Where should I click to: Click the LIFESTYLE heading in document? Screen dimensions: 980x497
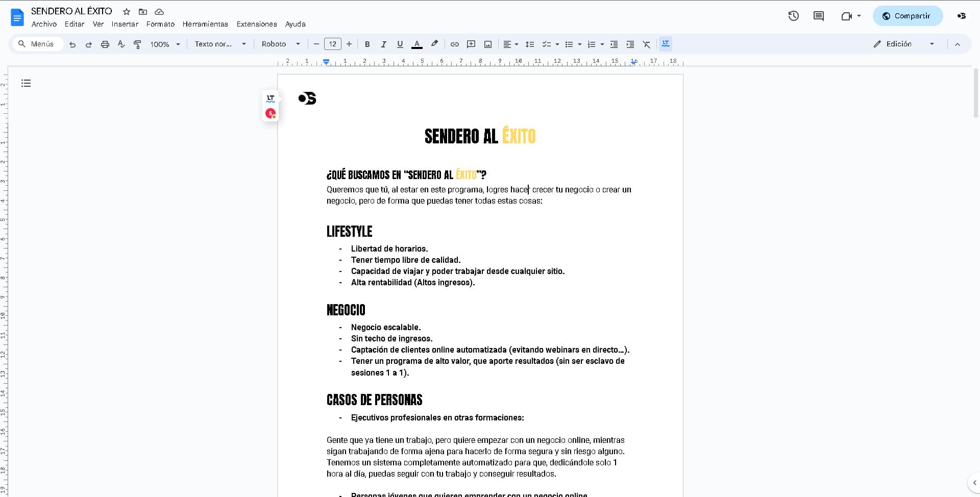[350, 232]
